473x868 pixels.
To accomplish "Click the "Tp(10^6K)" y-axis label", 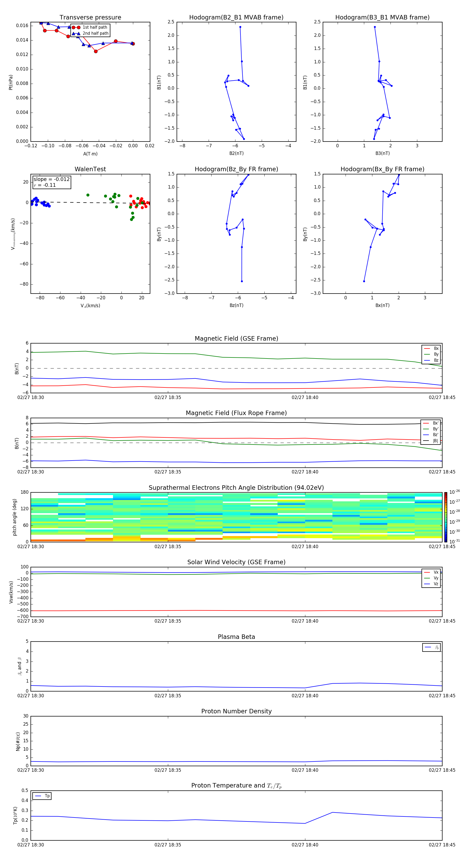I will (x=15, y=815).
